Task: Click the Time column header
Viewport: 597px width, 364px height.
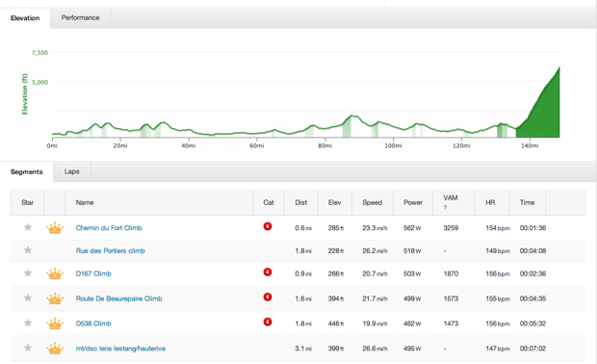Action: click(x=528, y=202)
